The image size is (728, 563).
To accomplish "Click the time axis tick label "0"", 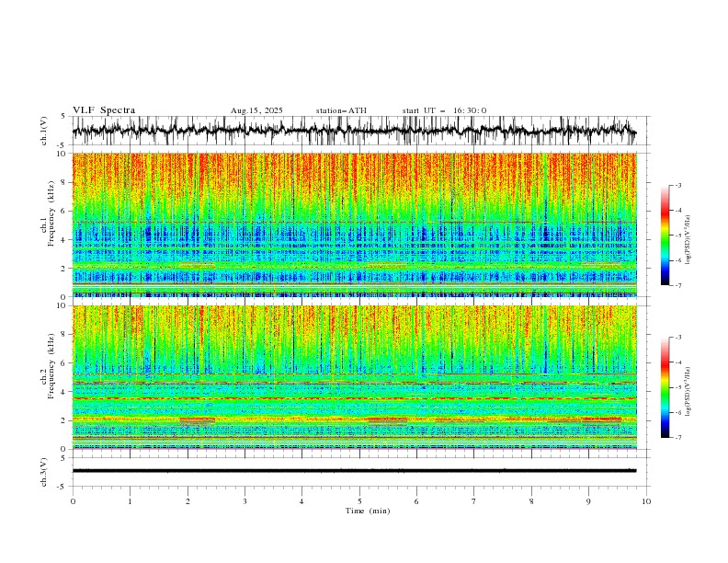I will (x=73, y=501).
